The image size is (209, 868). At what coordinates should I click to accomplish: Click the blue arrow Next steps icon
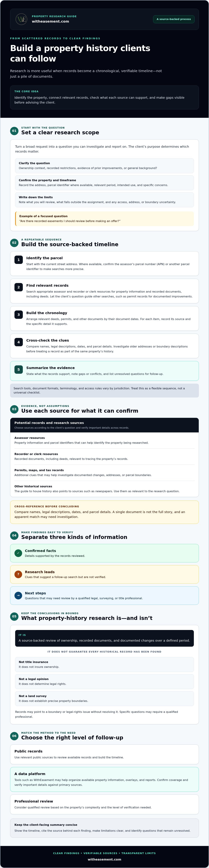point(18,595)
